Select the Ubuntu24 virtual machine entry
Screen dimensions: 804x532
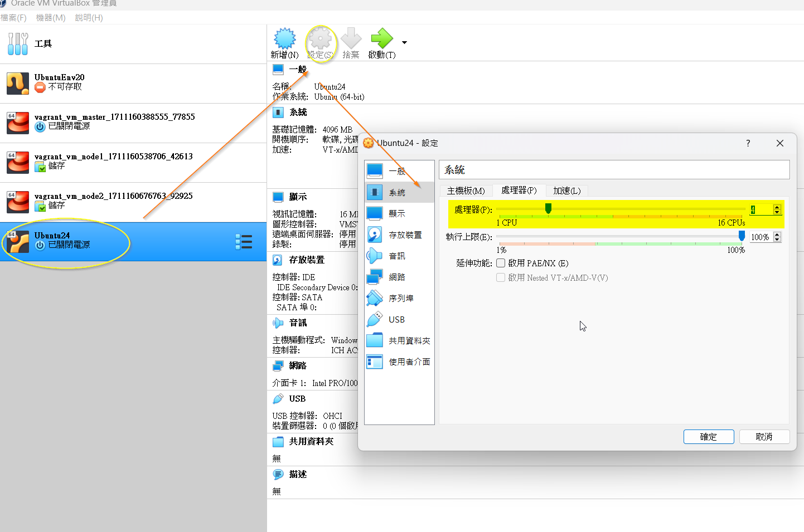click(x=133, y=242)
